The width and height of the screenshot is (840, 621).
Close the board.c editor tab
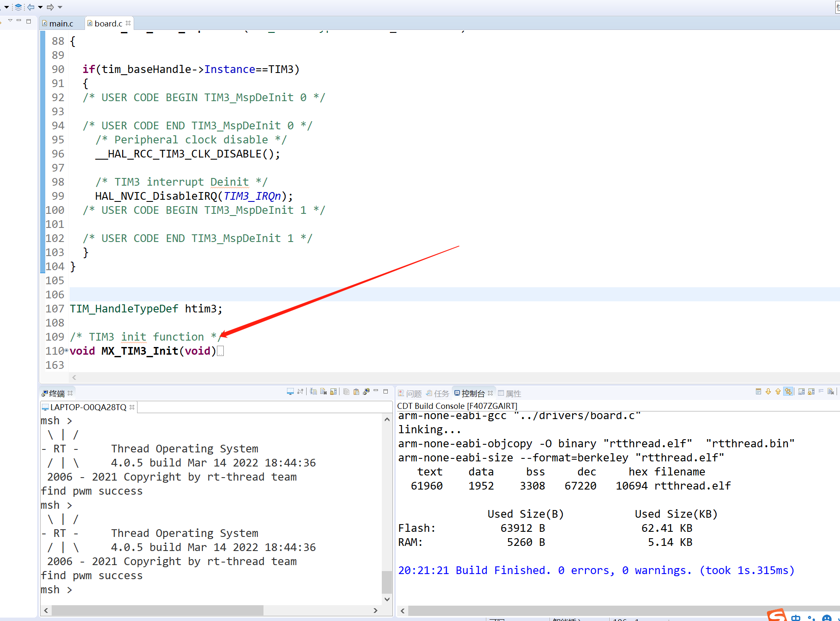click(x=128, y=23)
